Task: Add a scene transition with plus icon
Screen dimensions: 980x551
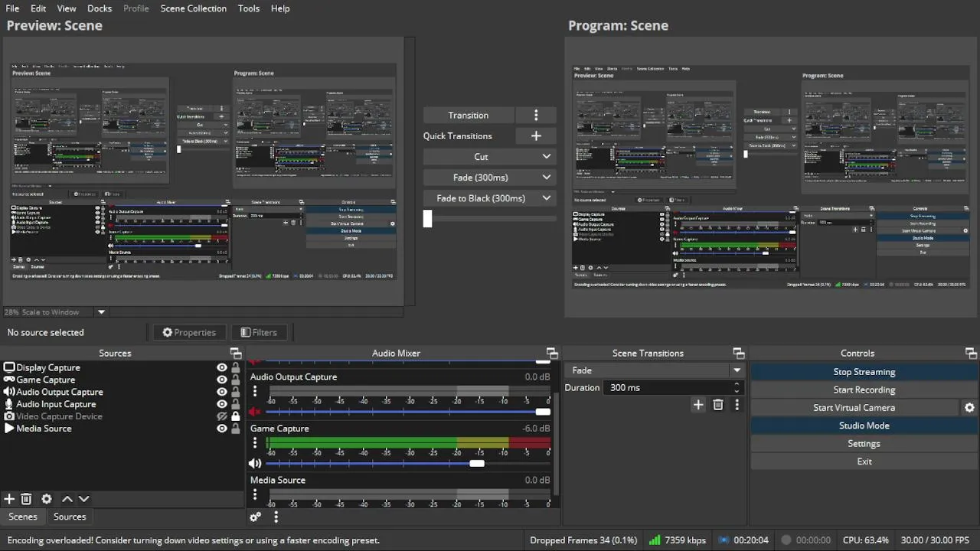Action: click(x=698, y=405)
